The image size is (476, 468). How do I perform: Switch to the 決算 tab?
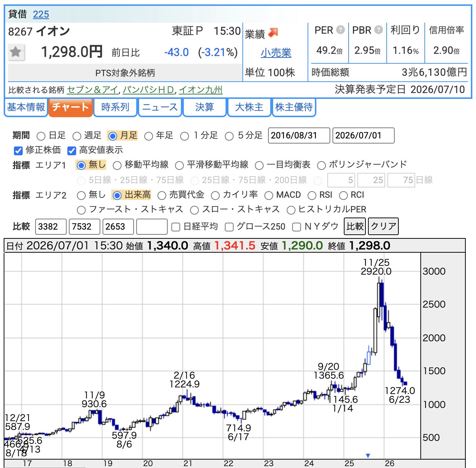205,107
